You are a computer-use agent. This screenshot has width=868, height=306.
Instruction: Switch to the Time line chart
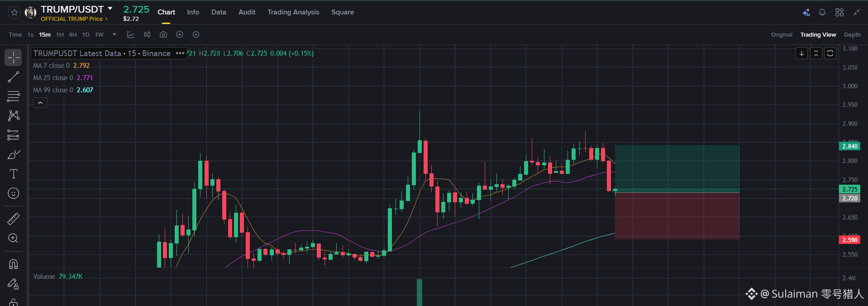pos(15,34)
